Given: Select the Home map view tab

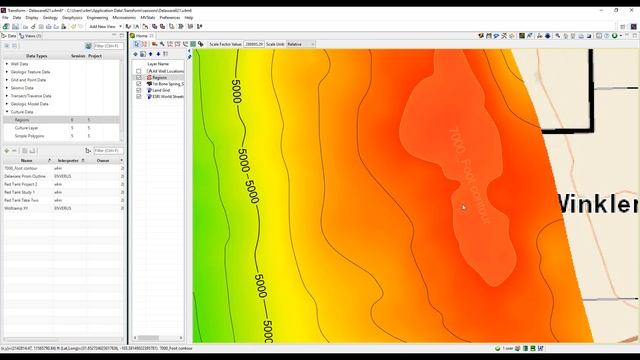Looking at the screenshot, I should [142, 36].
